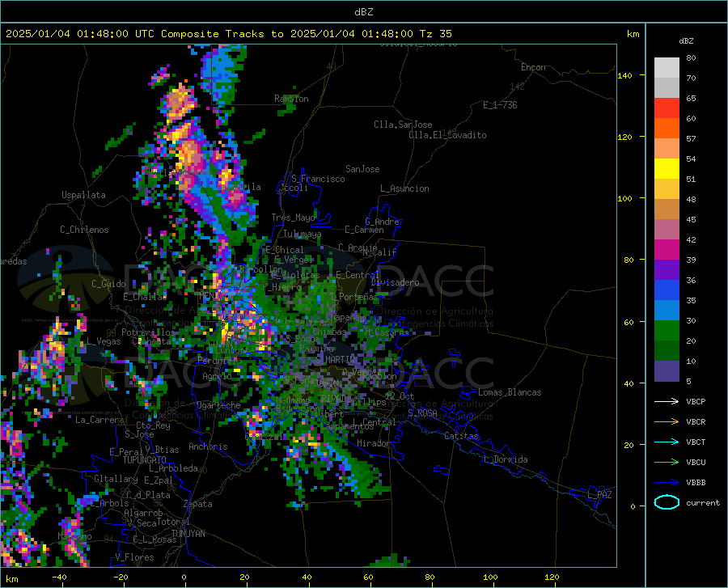Click the Gltallary place label
The height and width of the screenshot is (588, 728).
pos(116,479)
